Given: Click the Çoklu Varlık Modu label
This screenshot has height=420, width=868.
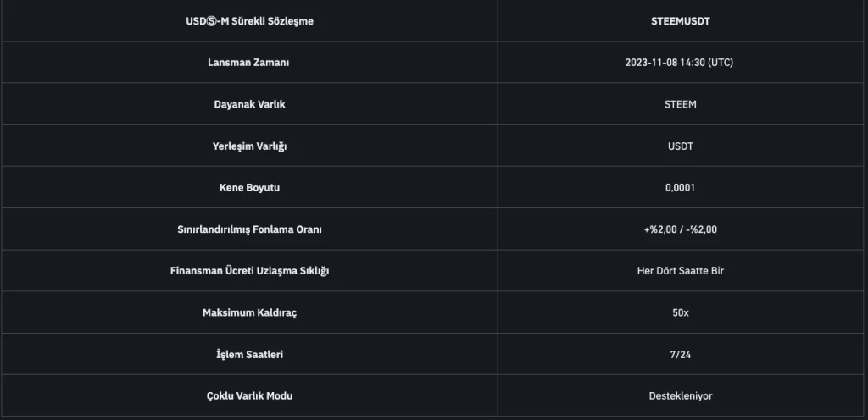Looking at the screenshot, I should [x=249, y=395].
